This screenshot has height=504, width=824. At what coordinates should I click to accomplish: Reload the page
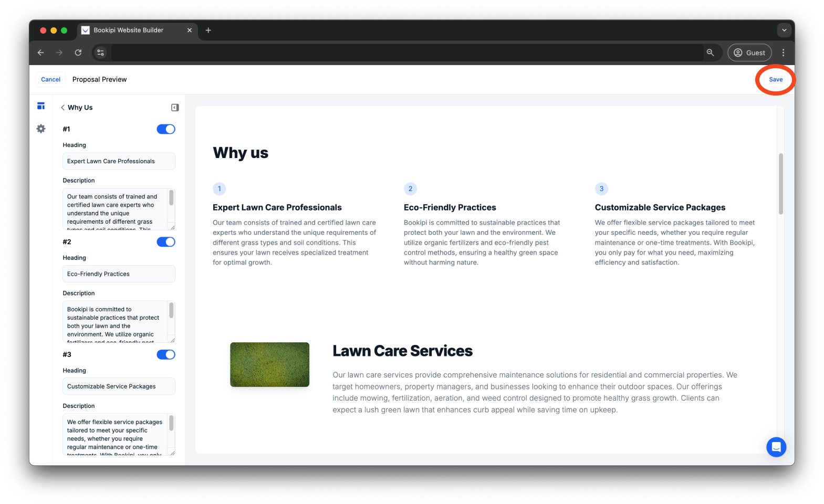click(x=78, y=52)
